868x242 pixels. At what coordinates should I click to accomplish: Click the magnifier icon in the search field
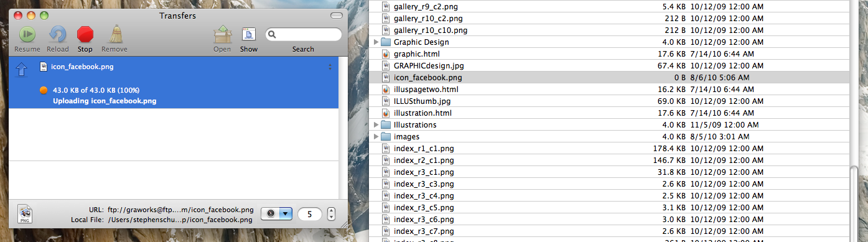[x=273, y=35]
